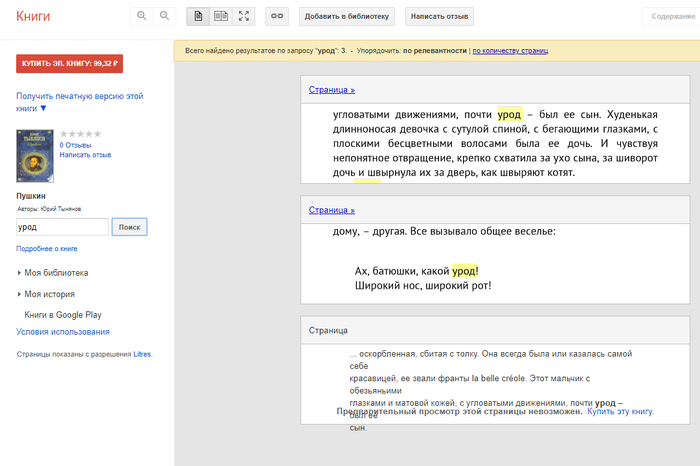700x466 pixels.
Task: Click the Pushkin book cover thumbnail
Action: (35, 154)
